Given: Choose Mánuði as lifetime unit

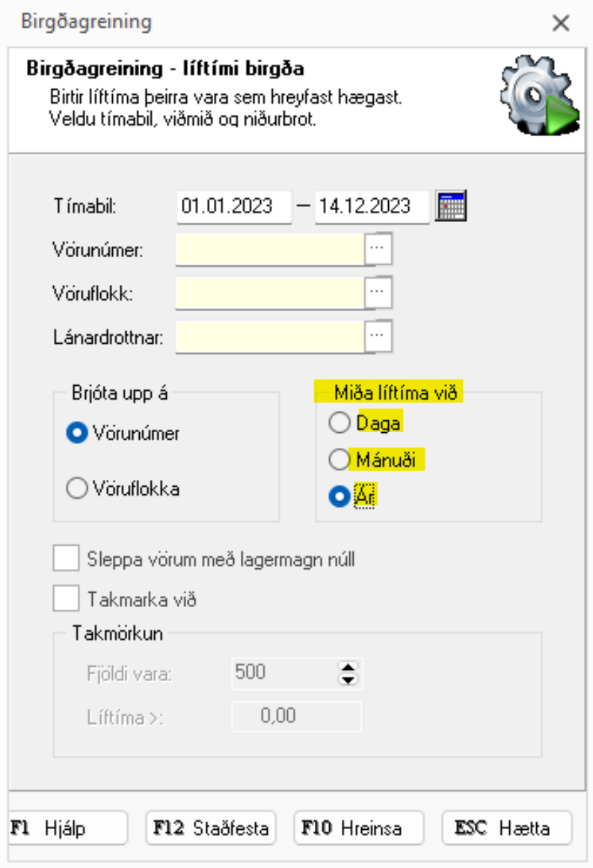Looking at the screenshot, I should click(339, 460).
